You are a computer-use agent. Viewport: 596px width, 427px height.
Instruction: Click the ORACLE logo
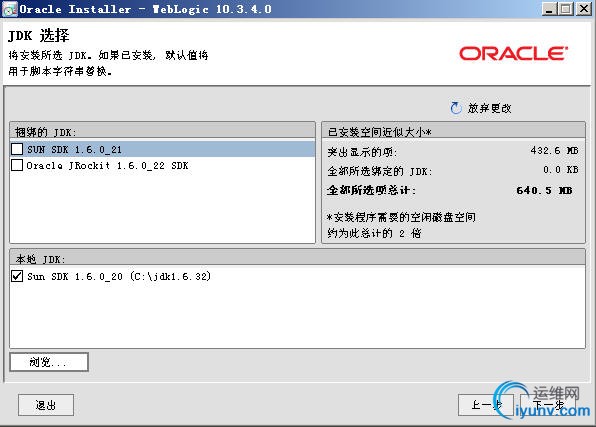tap(514, 54)
